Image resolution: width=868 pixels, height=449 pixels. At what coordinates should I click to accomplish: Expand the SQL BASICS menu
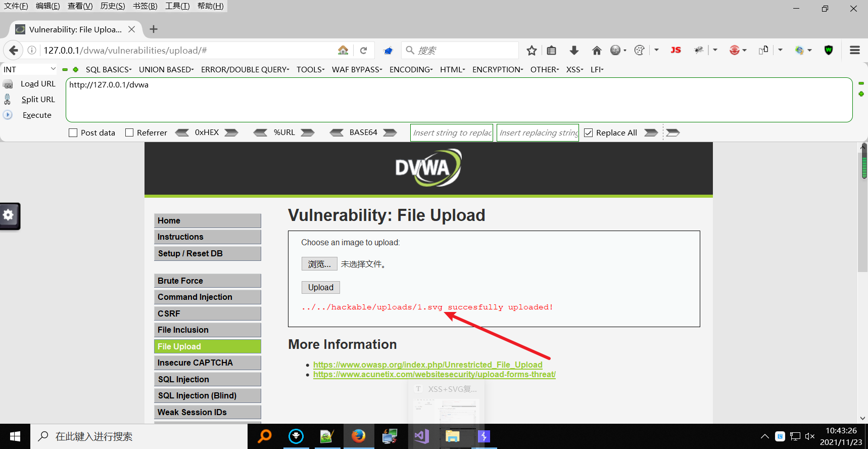[109, 69]
